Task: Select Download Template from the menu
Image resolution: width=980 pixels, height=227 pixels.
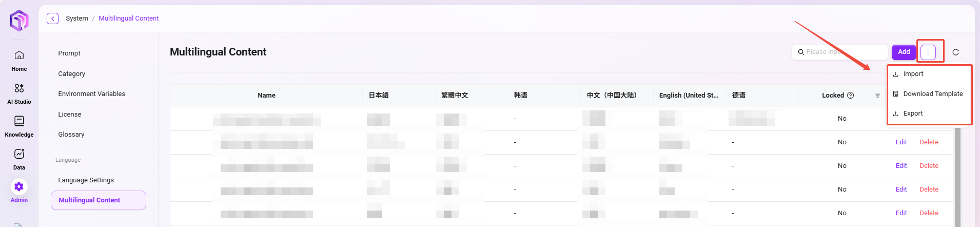Action: pyautogui.click(x=932, y=94)
